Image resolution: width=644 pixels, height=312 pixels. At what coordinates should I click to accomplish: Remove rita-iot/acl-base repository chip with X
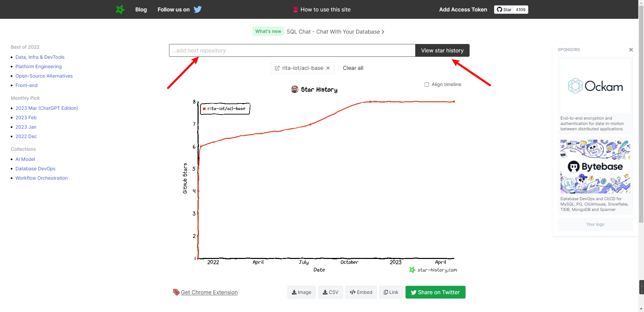(328, 68)
